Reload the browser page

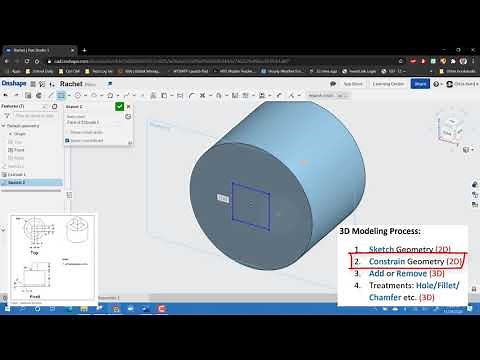click(x=27, y=61)
